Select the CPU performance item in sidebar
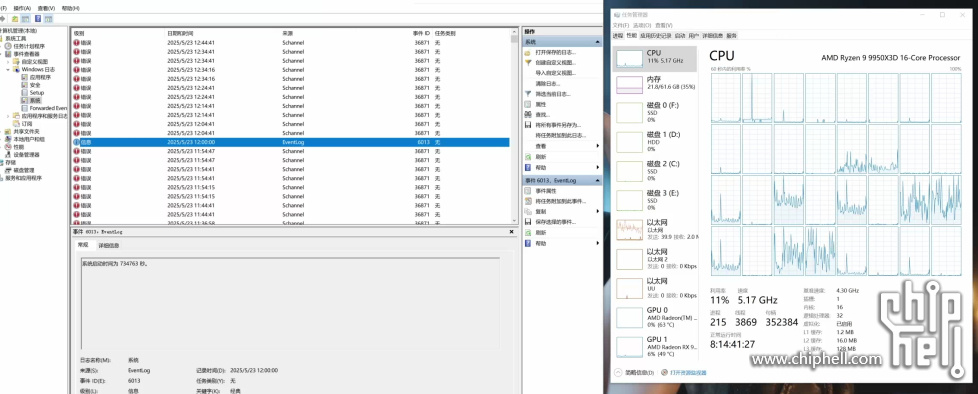Image resolution: width=978 pixels, height=394 pixels. (654, 58)
